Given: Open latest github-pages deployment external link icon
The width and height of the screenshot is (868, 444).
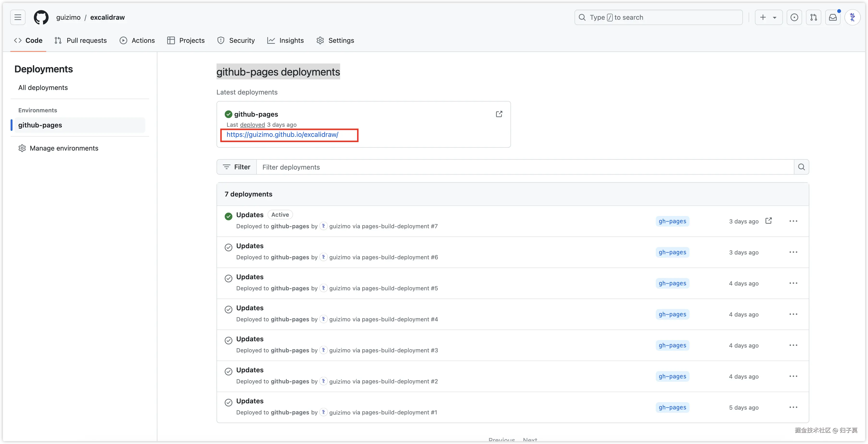Looking at the screenshot, I should pos(499,114).
